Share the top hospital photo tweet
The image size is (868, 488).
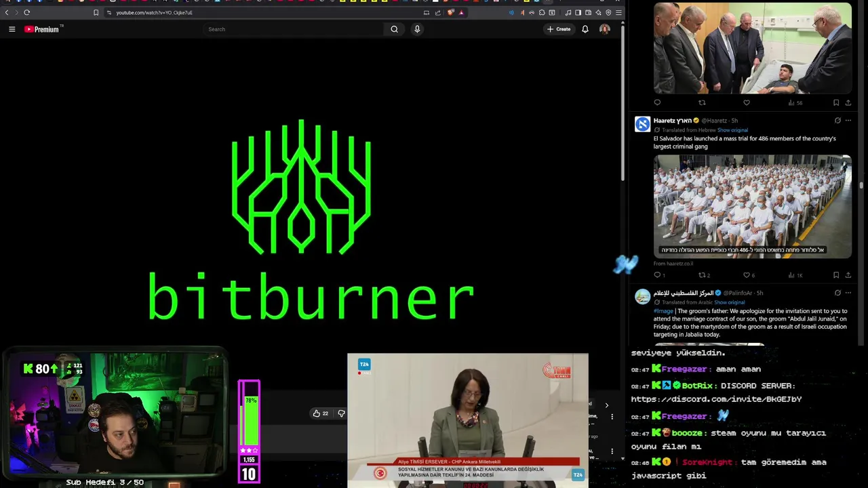click(x=848, y=103)
